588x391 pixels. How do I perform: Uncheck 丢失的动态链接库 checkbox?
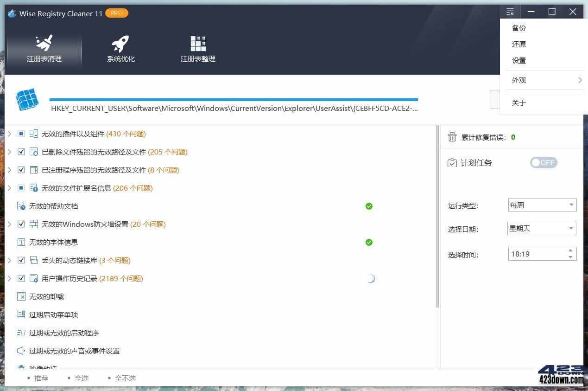[x=21, y=260]
